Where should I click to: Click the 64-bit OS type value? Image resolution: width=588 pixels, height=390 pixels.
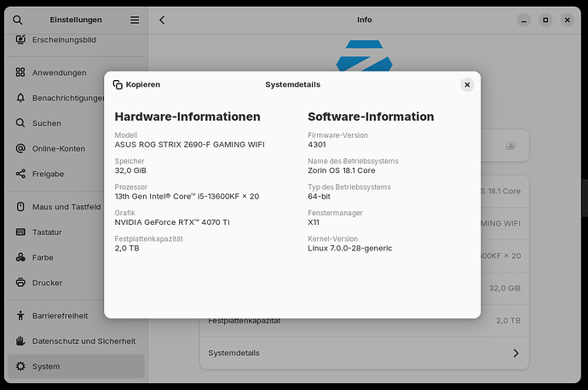(x=319, y=197)
